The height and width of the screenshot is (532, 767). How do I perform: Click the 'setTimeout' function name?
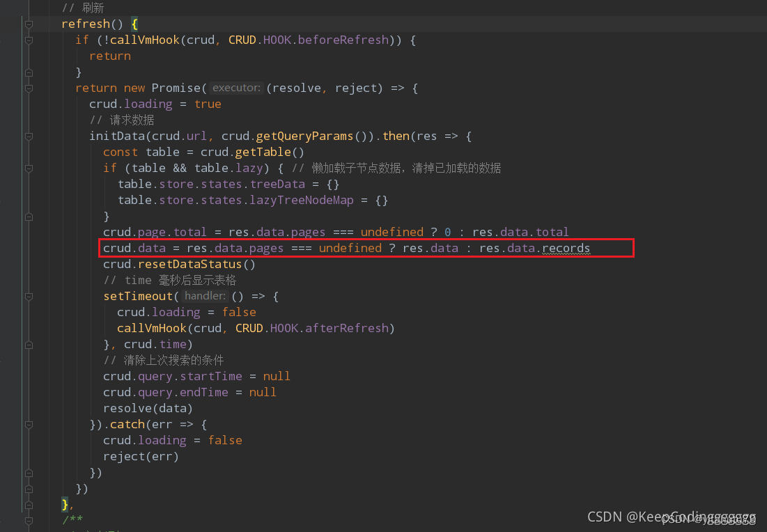pyautogui.click(x=138, y=297)
